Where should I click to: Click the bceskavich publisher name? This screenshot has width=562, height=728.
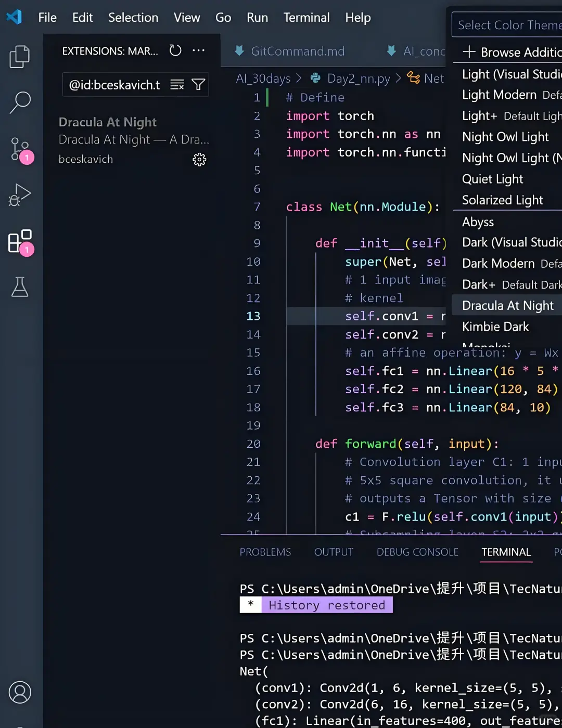click(x=85, y=159)
